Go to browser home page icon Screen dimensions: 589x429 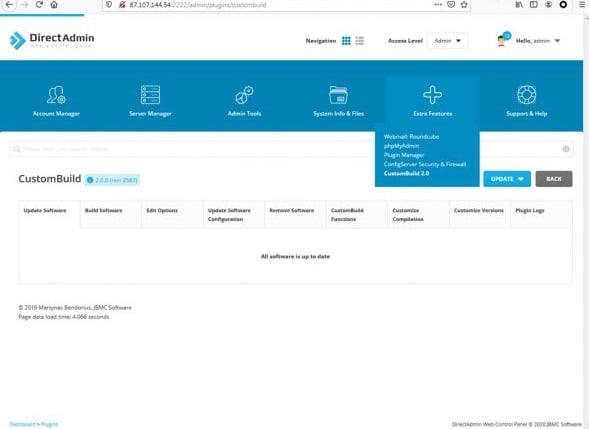54,5
